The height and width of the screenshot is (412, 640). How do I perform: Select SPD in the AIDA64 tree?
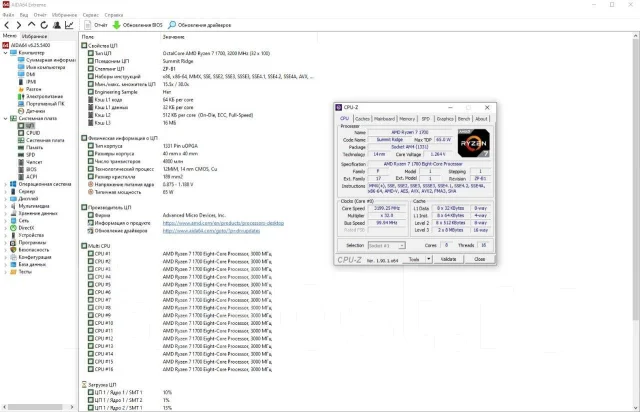[27, 155]
